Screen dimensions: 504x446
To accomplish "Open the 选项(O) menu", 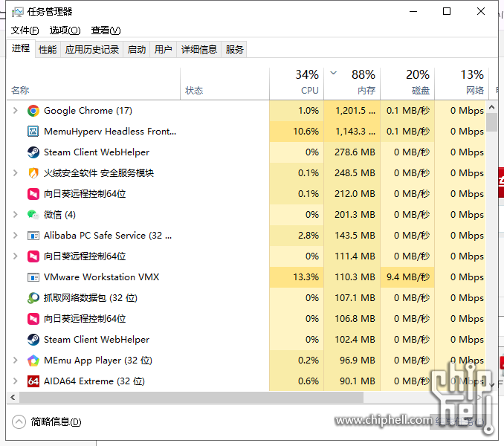I will tap(65, 30).
